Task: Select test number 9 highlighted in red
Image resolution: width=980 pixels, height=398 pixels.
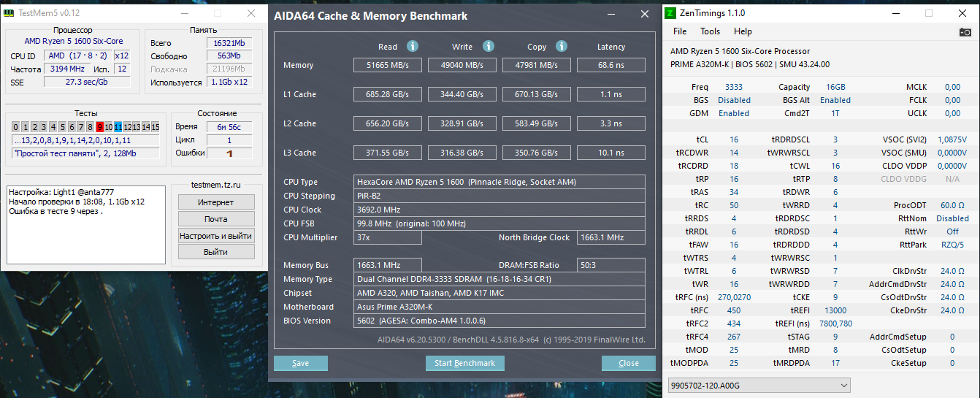Action: click(100, 127)
